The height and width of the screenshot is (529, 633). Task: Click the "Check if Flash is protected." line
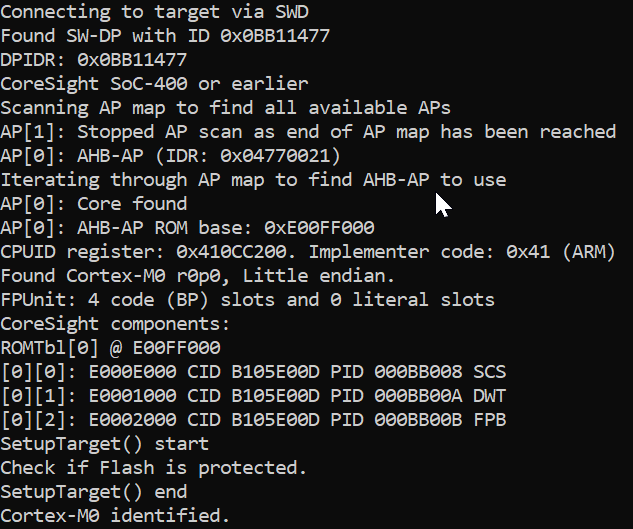tap(153, 468)
